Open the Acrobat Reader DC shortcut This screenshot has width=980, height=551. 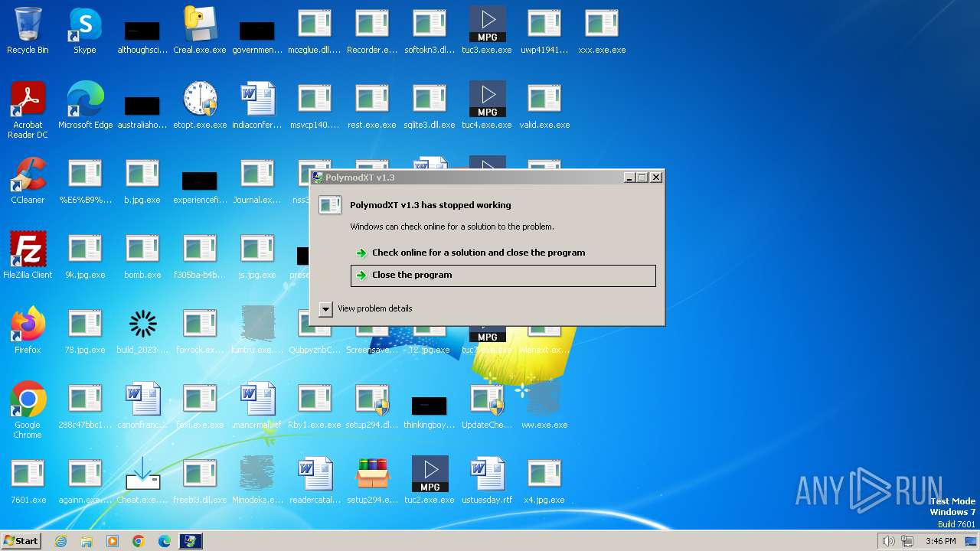coord(28,110)
